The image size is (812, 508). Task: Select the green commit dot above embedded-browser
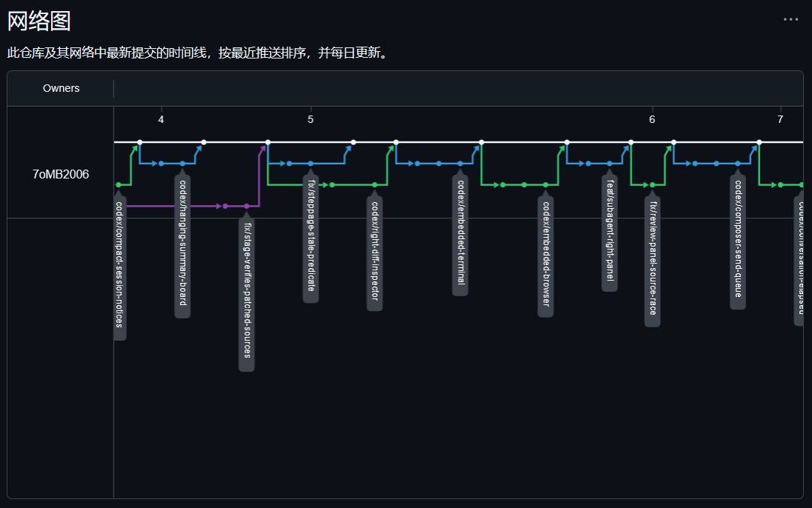pos(546,185)
